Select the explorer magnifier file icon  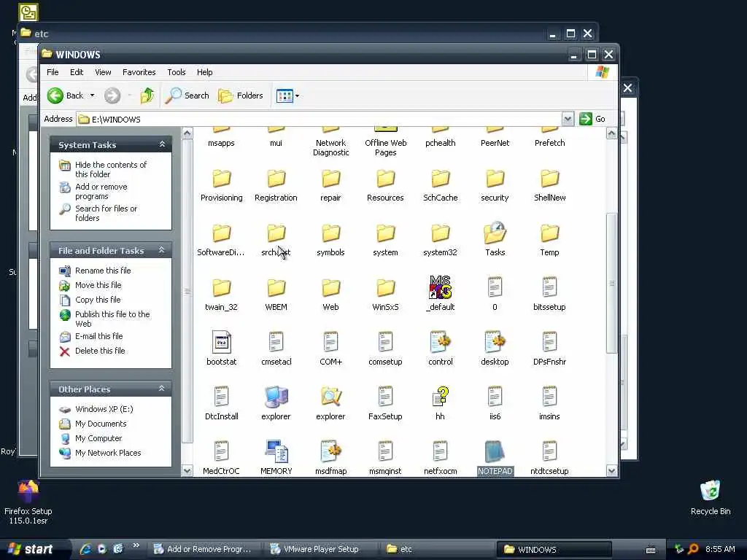330,397
